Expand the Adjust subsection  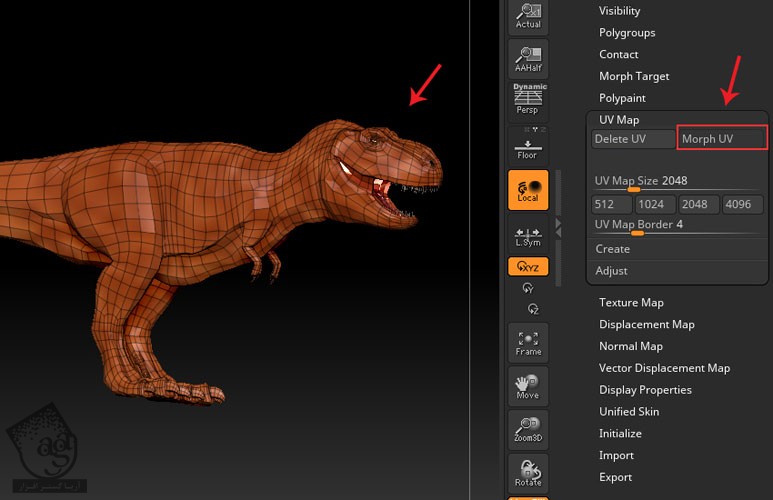[612, 271]
